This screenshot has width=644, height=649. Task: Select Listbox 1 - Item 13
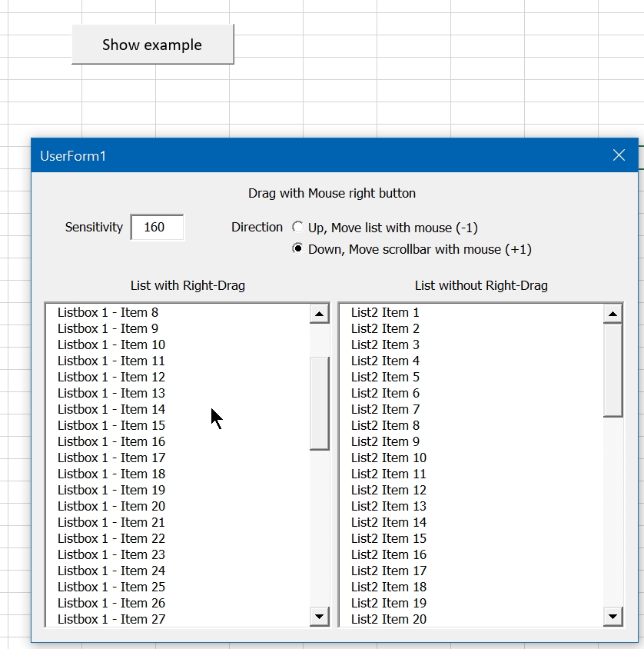pyautogui.click(x=111, y=394)
